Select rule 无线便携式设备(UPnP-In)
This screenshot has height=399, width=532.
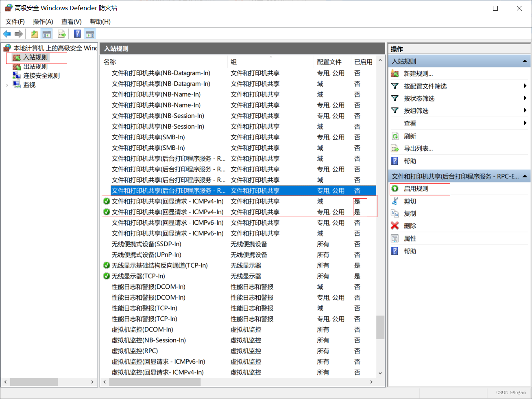(238, 254)
